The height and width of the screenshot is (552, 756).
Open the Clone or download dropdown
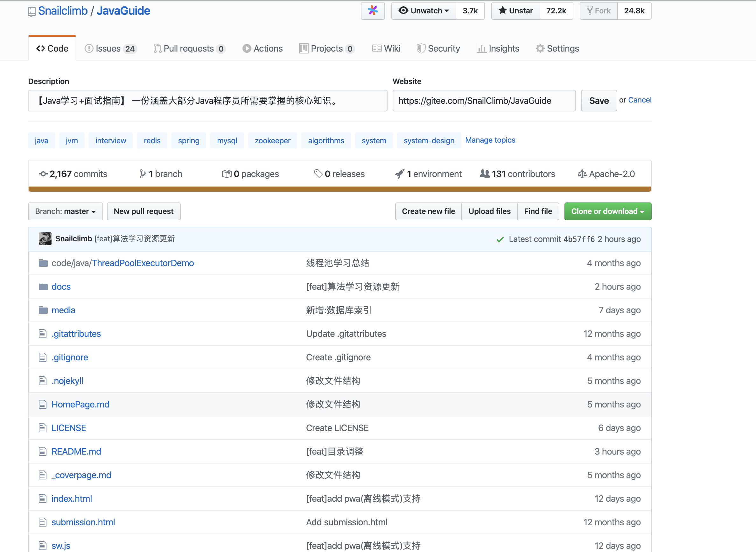coord(607,211)
